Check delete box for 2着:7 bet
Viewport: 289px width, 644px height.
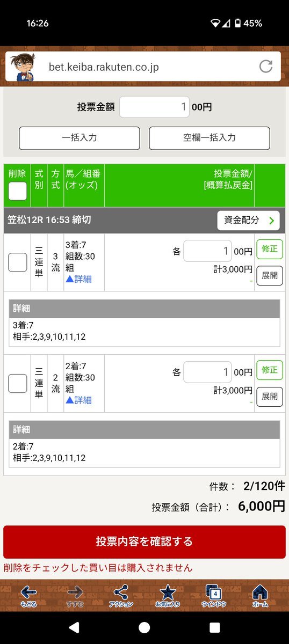click(17, 383)
